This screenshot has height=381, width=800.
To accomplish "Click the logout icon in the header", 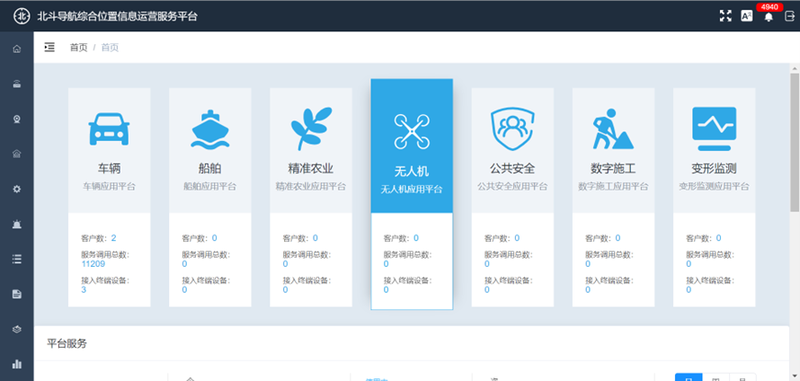I will (790, 16).
